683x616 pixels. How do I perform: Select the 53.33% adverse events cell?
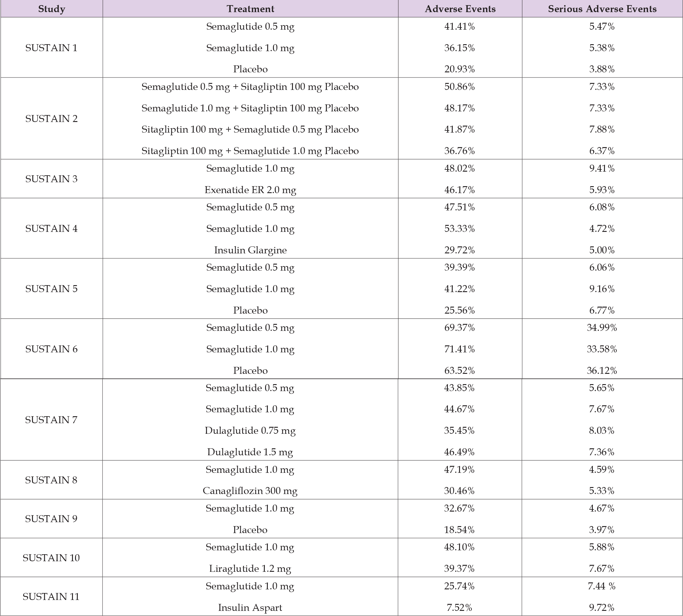(459, 229)
